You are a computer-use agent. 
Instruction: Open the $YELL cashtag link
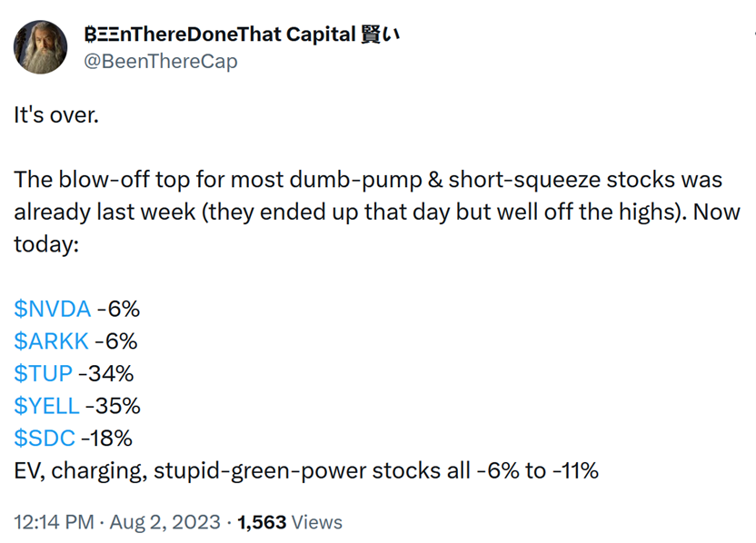click(x=46, y=406)
